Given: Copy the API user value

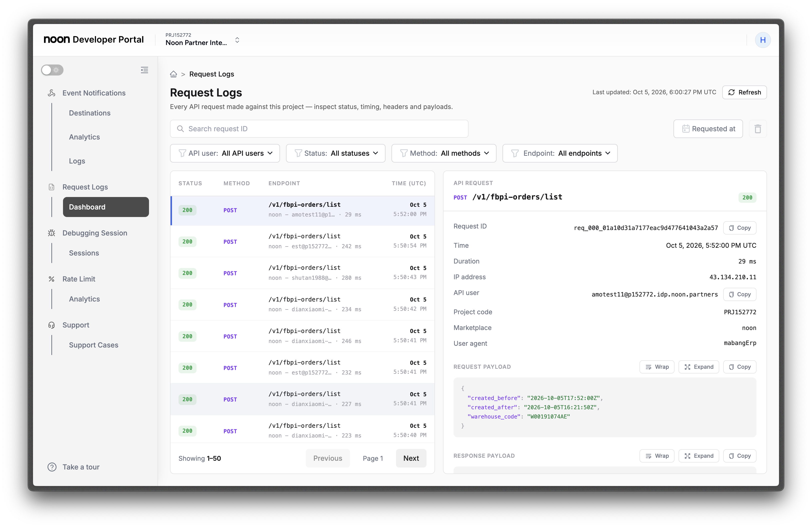Looking at the screenshot, I should point(740,294).
